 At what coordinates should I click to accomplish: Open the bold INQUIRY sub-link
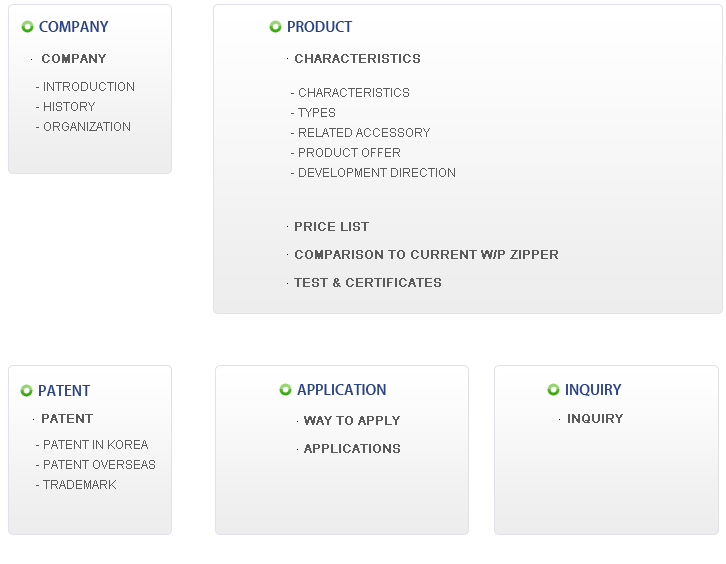[595, 419]
